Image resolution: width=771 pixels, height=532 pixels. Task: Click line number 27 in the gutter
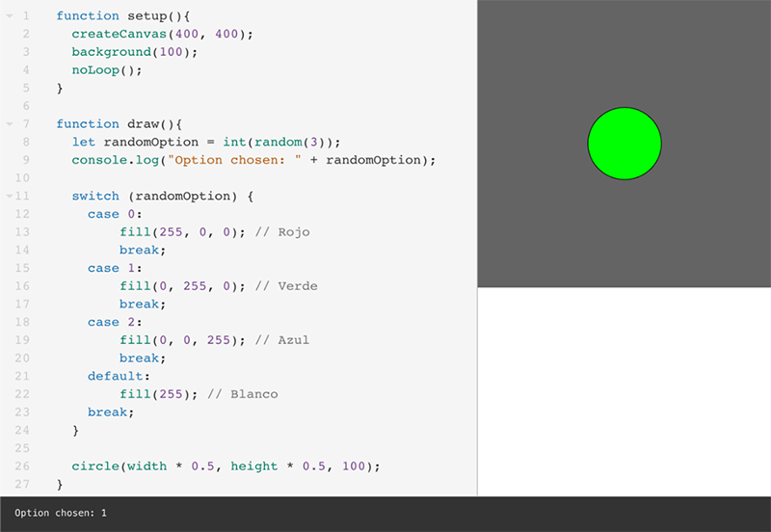(22, 485)
